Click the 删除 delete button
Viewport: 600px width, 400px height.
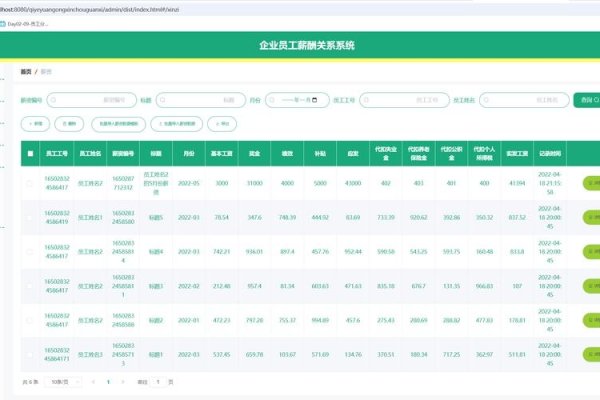[x=69, y=124]
